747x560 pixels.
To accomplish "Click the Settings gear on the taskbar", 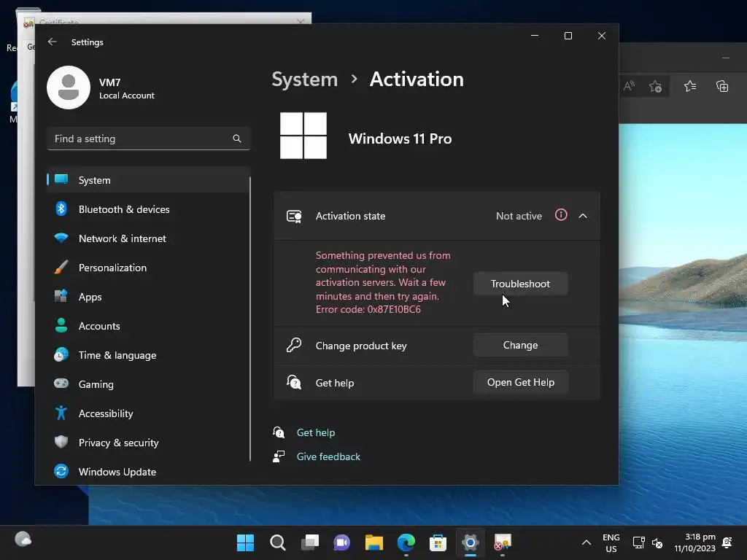I will 471,542.
